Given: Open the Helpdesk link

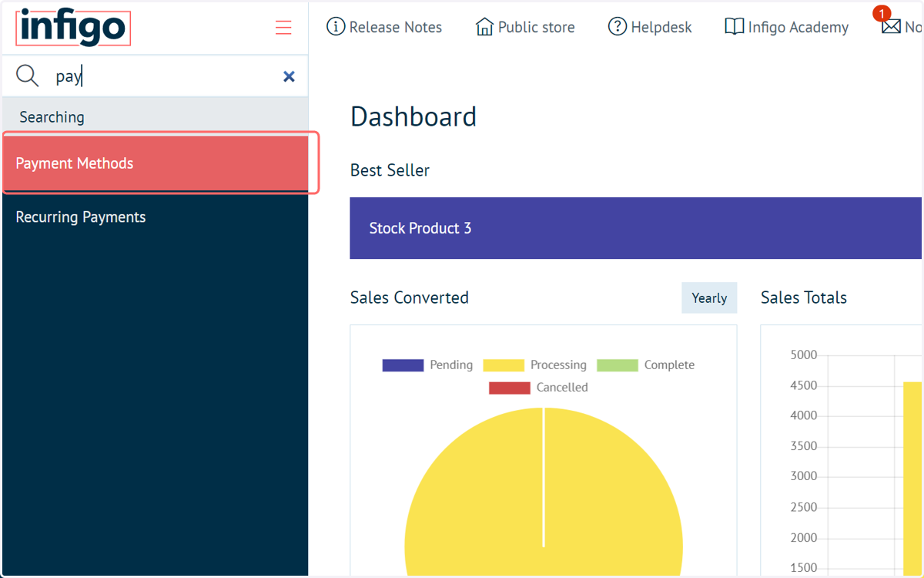Looking at the screenshot, I should pyautogui.click(x=661, y=28).
